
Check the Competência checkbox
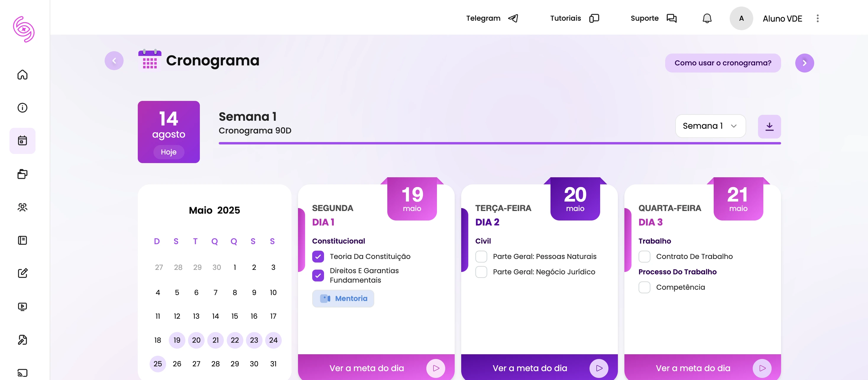[644, 287]
